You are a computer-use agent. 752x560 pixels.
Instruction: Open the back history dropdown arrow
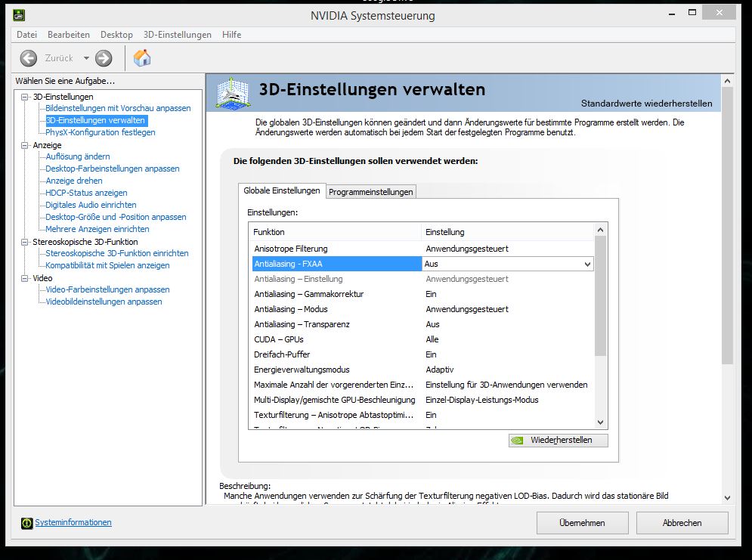[86, 58]
